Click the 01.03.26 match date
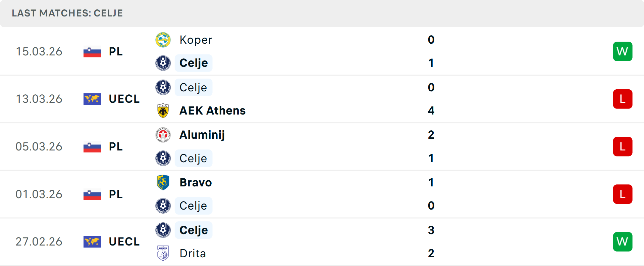This screenshot has height=266, width=644. [39, 194]
